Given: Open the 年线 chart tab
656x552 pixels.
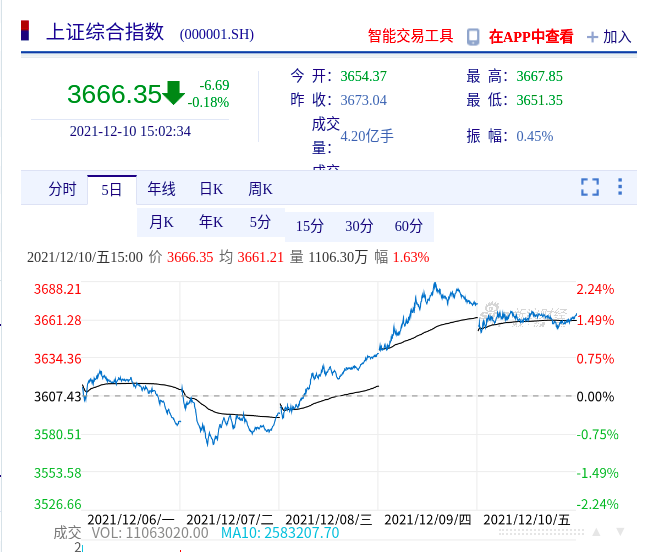Looking at the screenshot, I should click(x=161, y=189).
